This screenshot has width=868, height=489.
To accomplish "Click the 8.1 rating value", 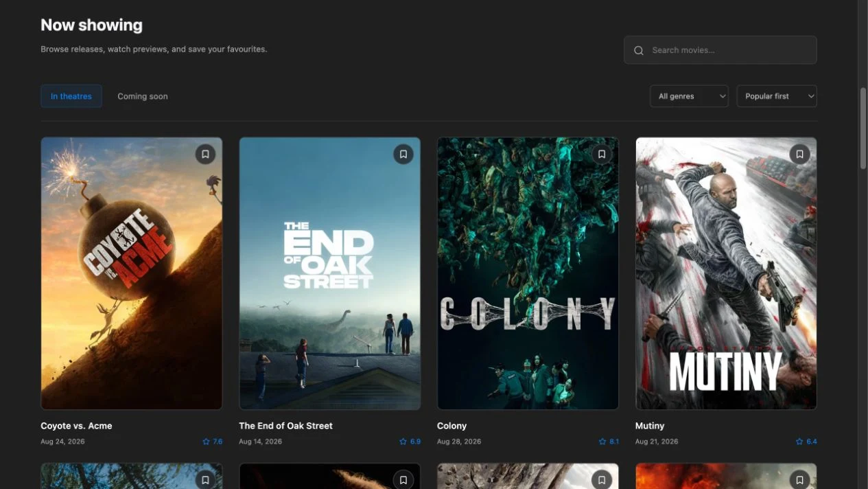I will tap(614, 442).
